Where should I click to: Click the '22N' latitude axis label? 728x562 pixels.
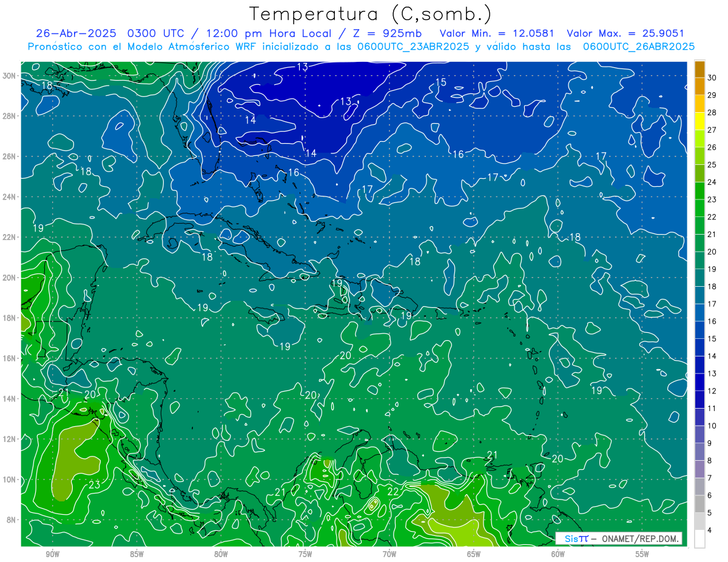(9, 236)
